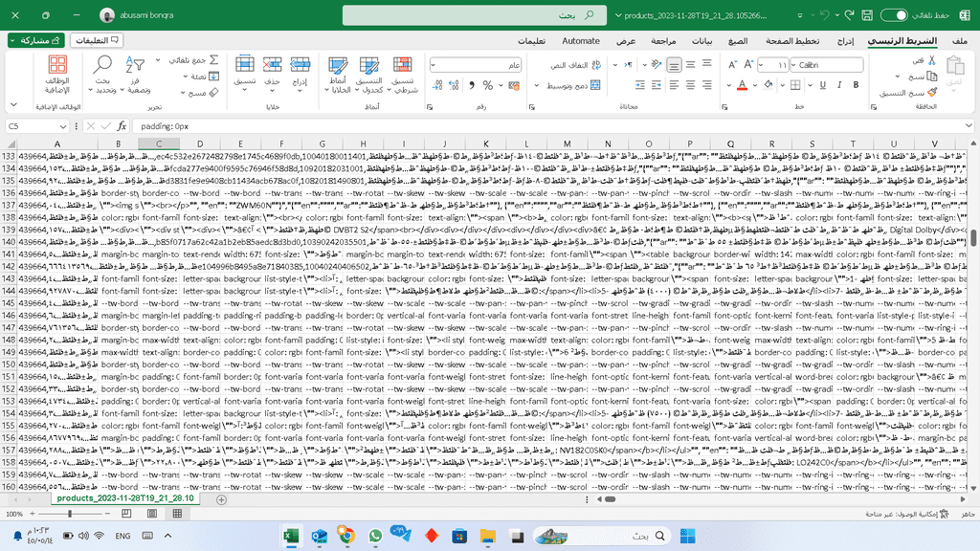The image size is (980, 551).
Task: Switch to Page Layout (تخطيط الصفحة) tab
Action: (x=792, y=40)
